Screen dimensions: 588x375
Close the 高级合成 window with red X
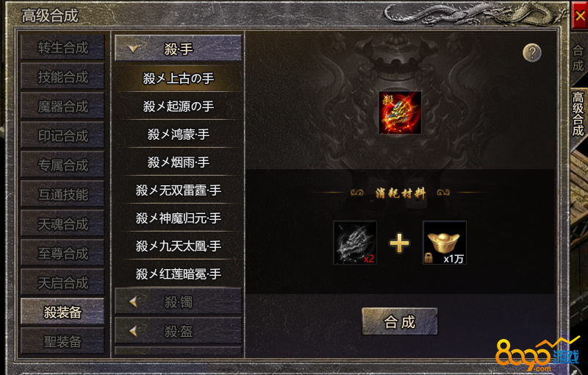point(580,15)
